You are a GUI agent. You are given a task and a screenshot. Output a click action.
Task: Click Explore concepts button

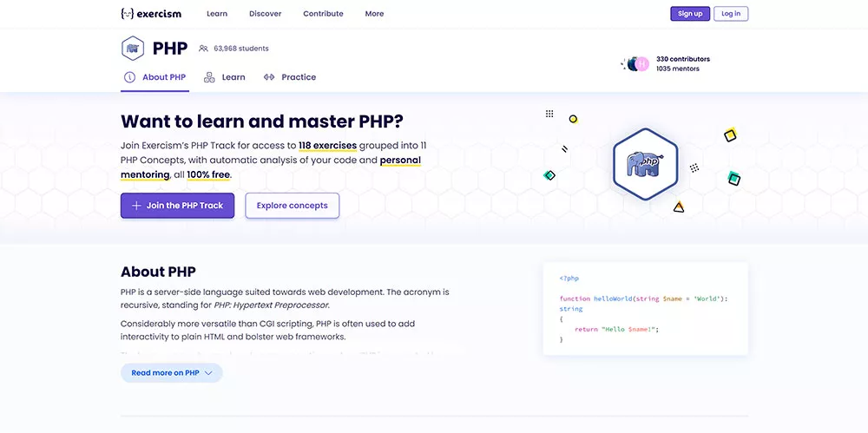tap(293, 206)
